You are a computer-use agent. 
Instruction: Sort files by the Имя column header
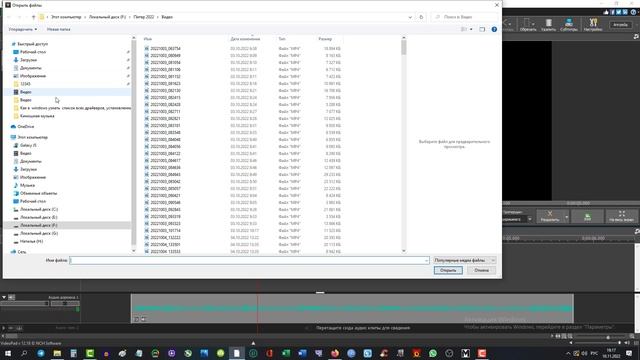coord(148,39)
